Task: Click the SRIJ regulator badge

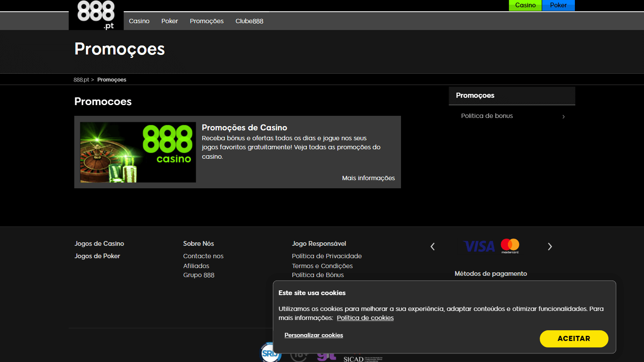Action: point(270,353)
